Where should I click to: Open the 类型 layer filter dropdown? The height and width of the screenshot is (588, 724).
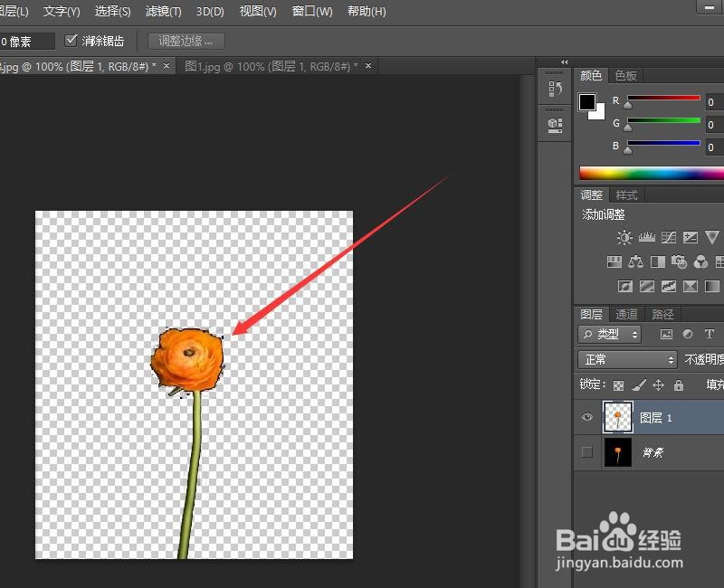609,334
